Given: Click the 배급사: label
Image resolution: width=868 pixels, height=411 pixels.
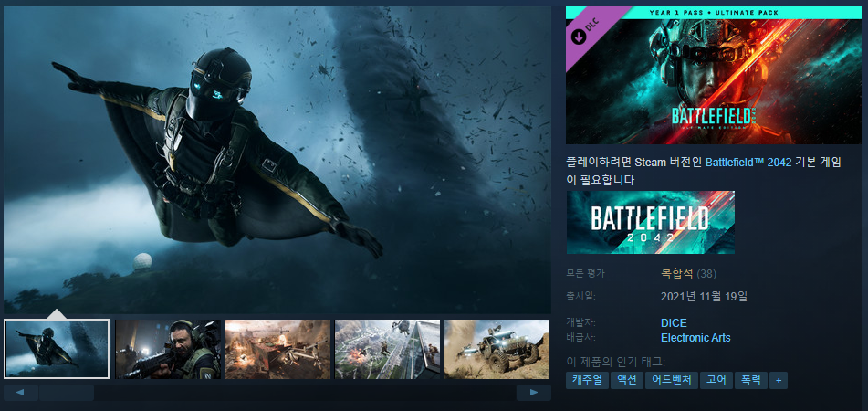Looking at the screenshot, I should pyautogui.click(x=581, y=337).
